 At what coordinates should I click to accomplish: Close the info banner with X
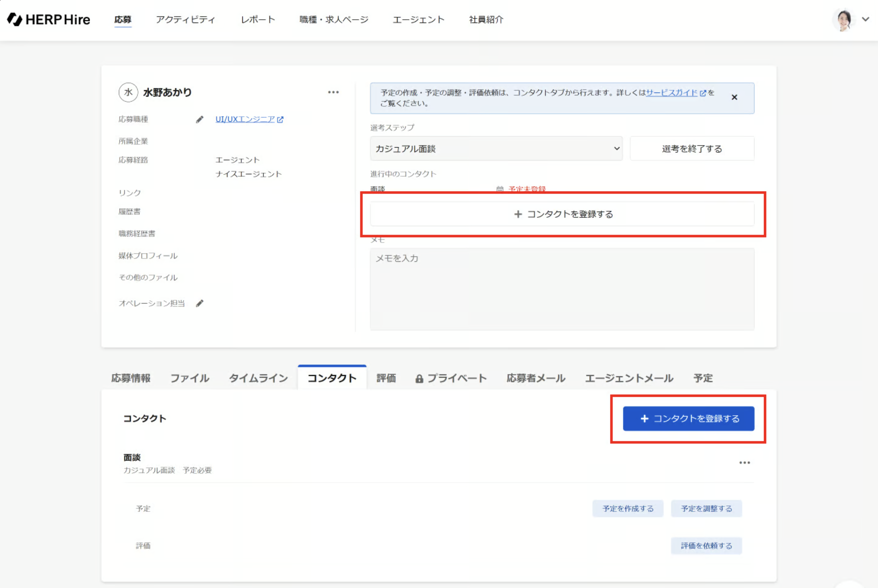(x=734, y=97)
